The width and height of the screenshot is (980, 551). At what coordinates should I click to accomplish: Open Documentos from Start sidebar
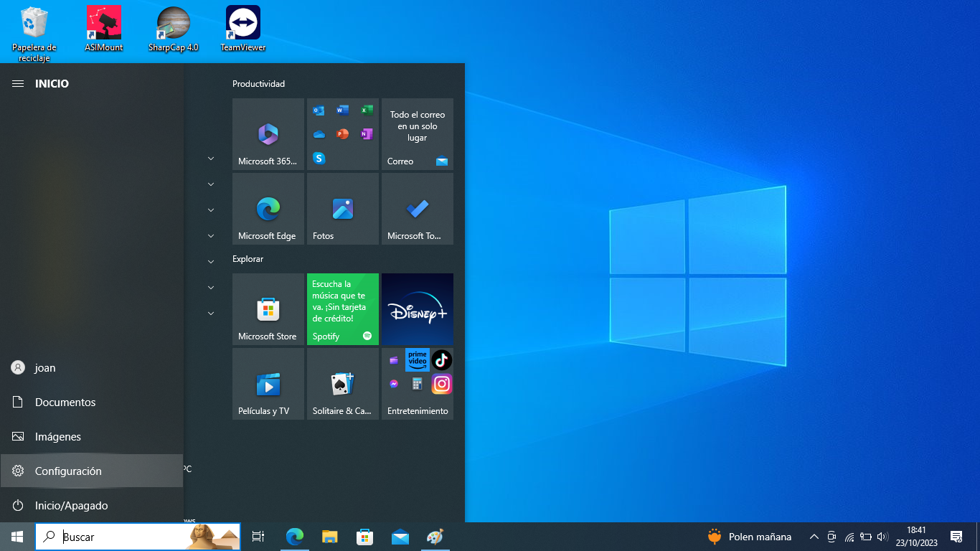coord(92,402)
